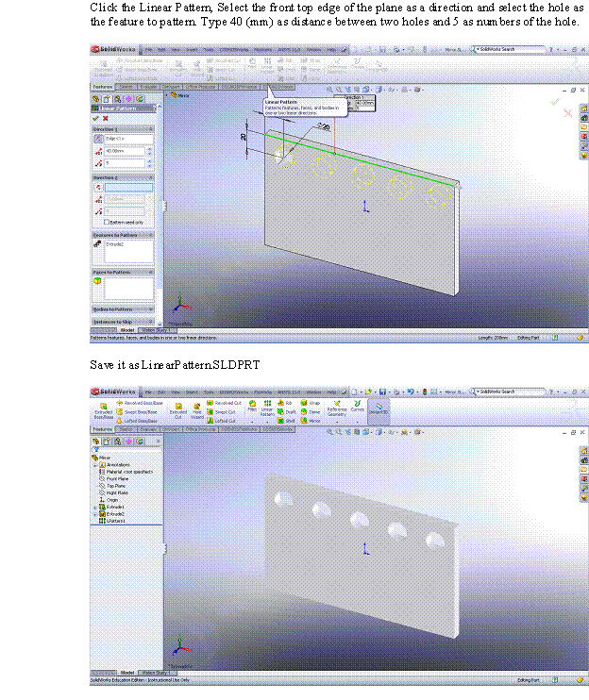
Task: Click the instances count field showing 5
Action: [125, 163]
